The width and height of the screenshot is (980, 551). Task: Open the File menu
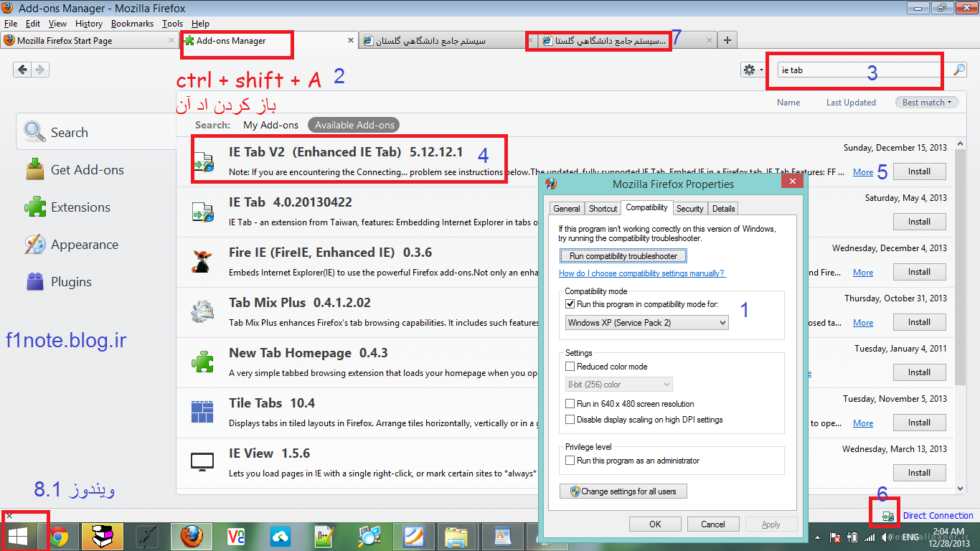click(10, 24)
